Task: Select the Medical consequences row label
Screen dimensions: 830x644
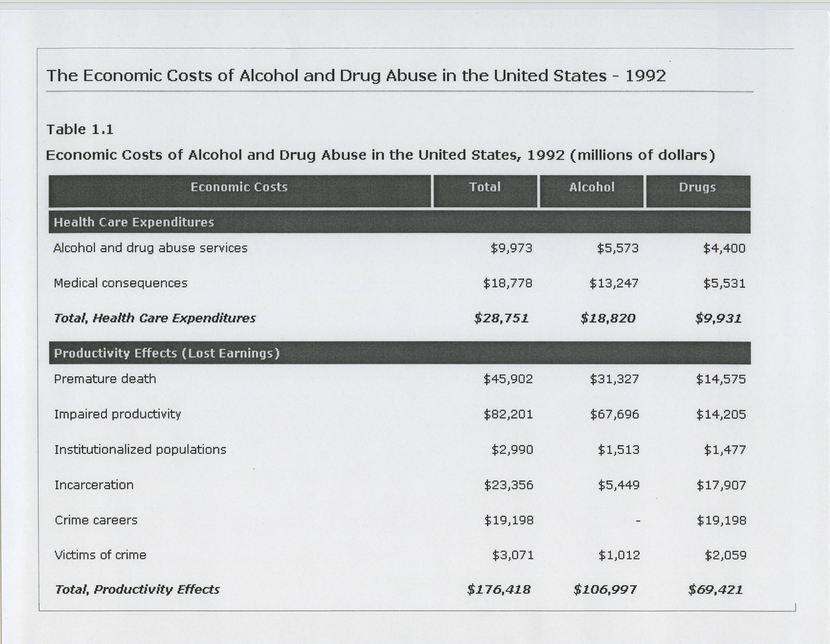Action: (x=120, y=283)
